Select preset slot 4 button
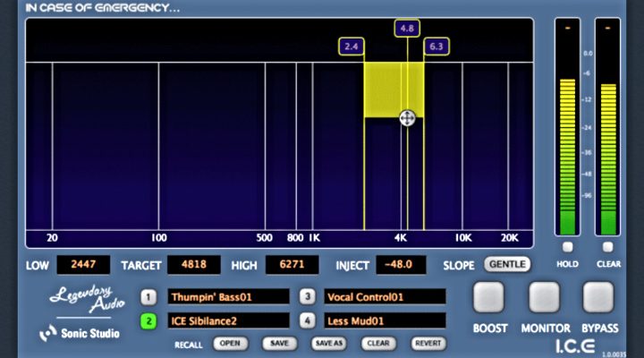 pyautogui.click(x=307, y=320)
